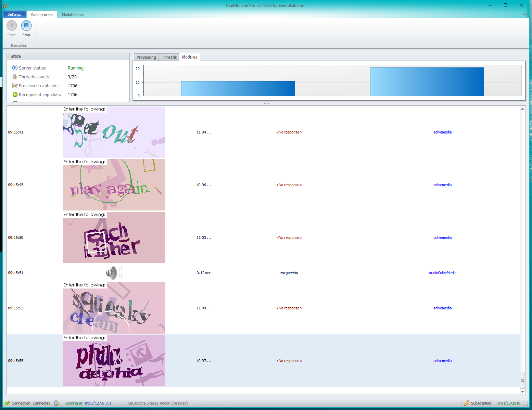
Task: Open the 'get out' captcha image
Action: [x=114, y=132]
